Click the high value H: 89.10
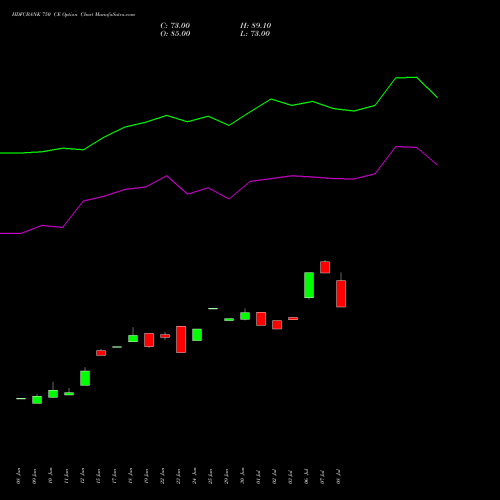The height and width of the screenshot is (500, 500). pyautogui.click(x=256, y=26)
